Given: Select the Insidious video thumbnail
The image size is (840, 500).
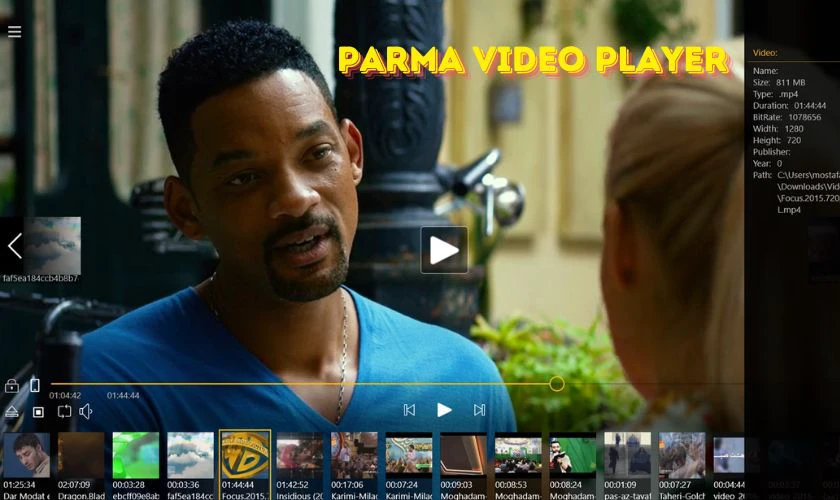Looking at the screenshot, I should [299, 456].
